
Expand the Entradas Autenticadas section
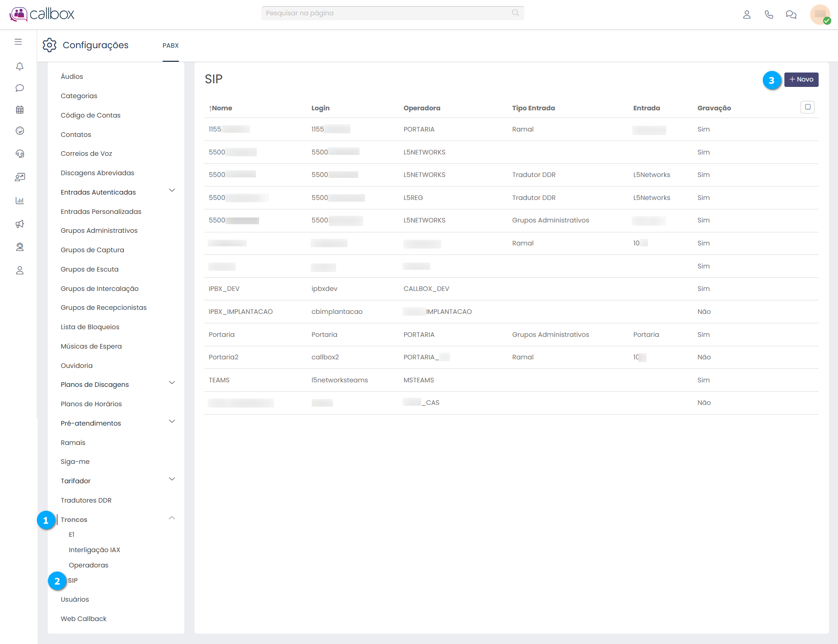pyautogui.click(x=172, y=190)
